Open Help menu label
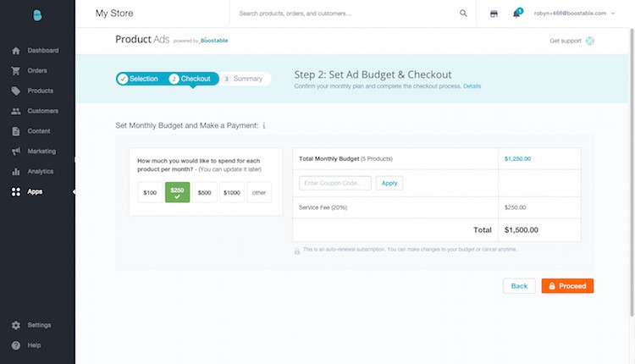The width and height of the screenshot is (635, 364). pos(34,345)
